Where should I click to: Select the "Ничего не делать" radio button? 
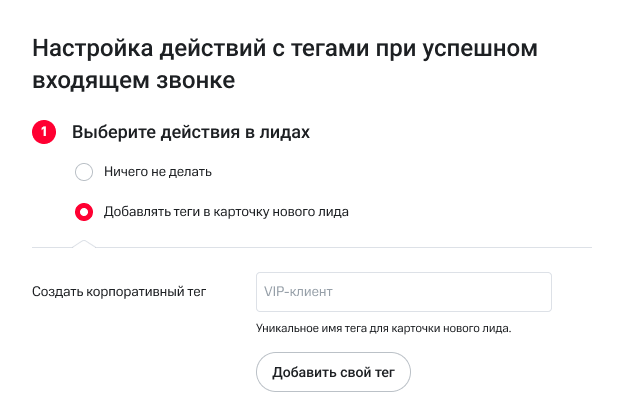pyautogui.click(x=84, y=172)
